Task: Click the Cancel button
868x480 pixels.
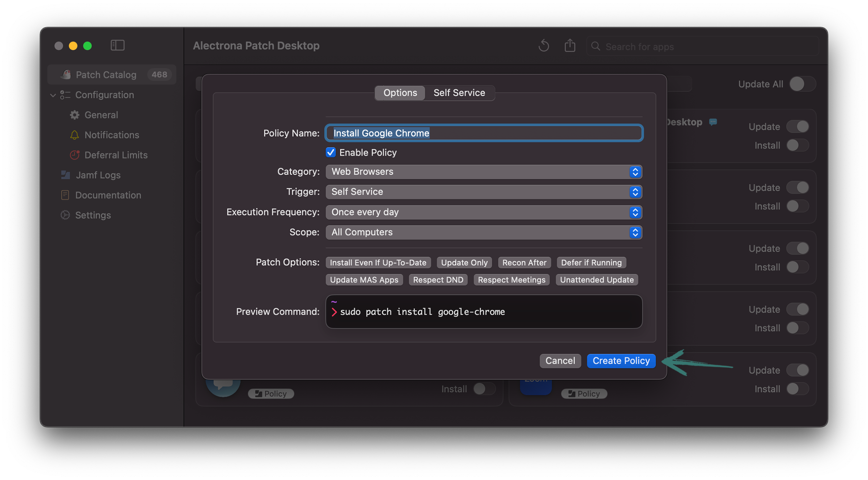Action: 560,361
